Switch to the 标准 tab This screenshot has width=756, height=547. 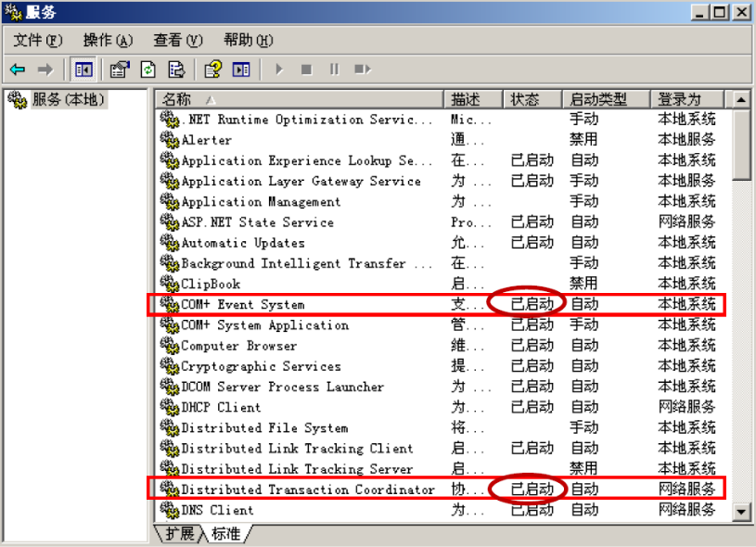[x=225, y=533]
